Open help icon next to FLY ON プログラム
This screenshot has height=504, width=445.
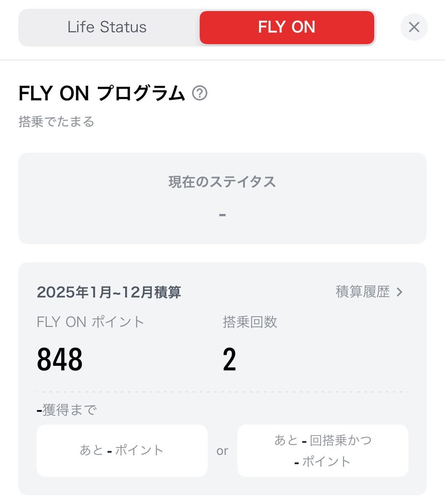pos(200,93)
